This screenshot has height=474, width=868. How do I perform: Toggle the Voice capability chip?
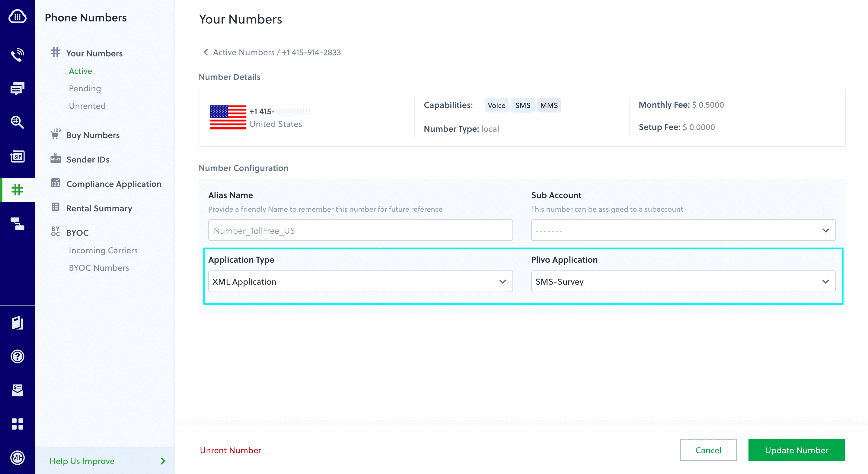(x=496, y=105)
